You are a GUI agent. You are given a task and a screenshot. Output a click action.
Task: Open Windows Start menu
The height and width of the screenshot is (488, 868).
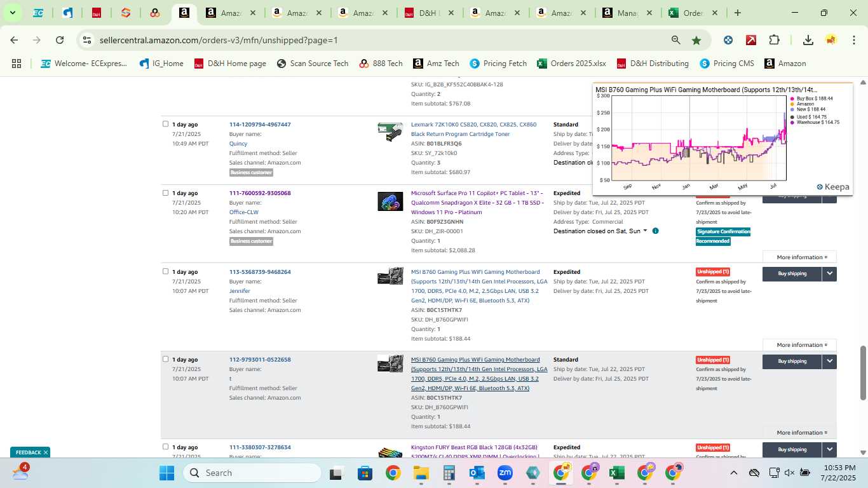coord(166,473)
